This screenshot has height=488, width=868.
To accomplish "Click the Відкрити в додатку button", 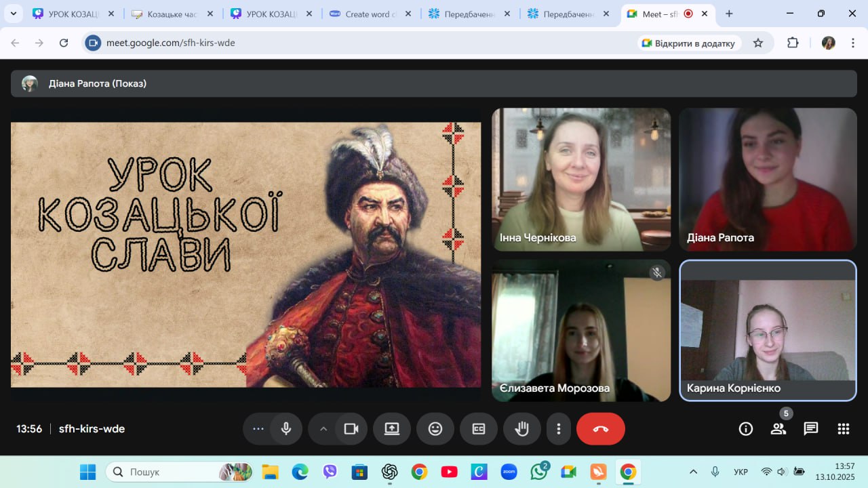I will 688,43.
